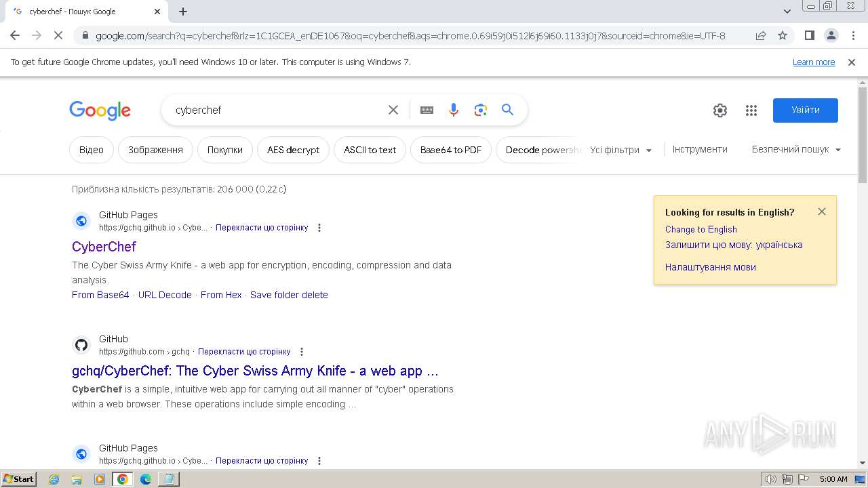The height and width of the screenshot is (488, 868).
Task: Open the Google apps grid
Action: click(x=751, y=110)
